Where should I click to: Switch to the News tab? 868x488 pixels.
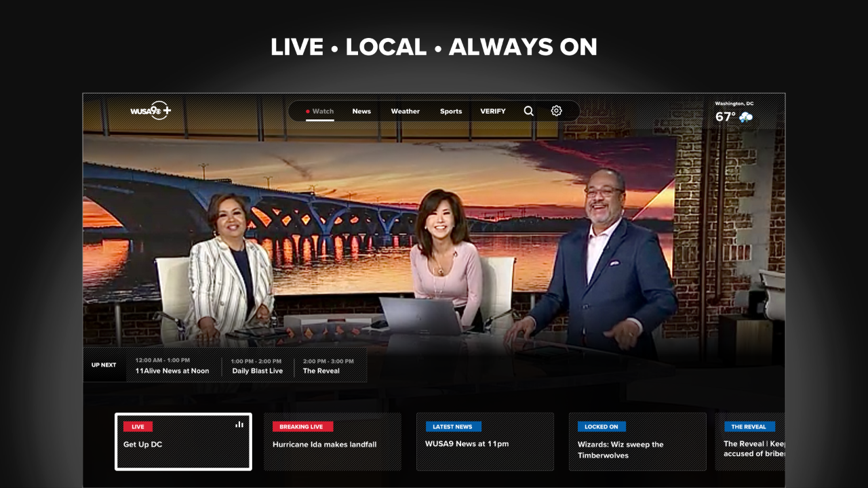tap(361, 111)
